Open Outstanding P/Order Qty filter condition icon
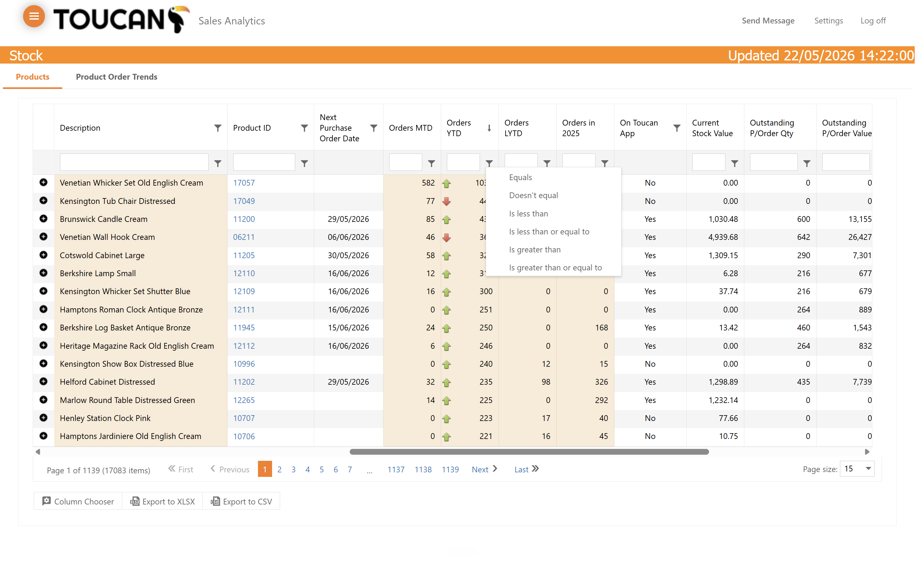 tap(807, 163)
